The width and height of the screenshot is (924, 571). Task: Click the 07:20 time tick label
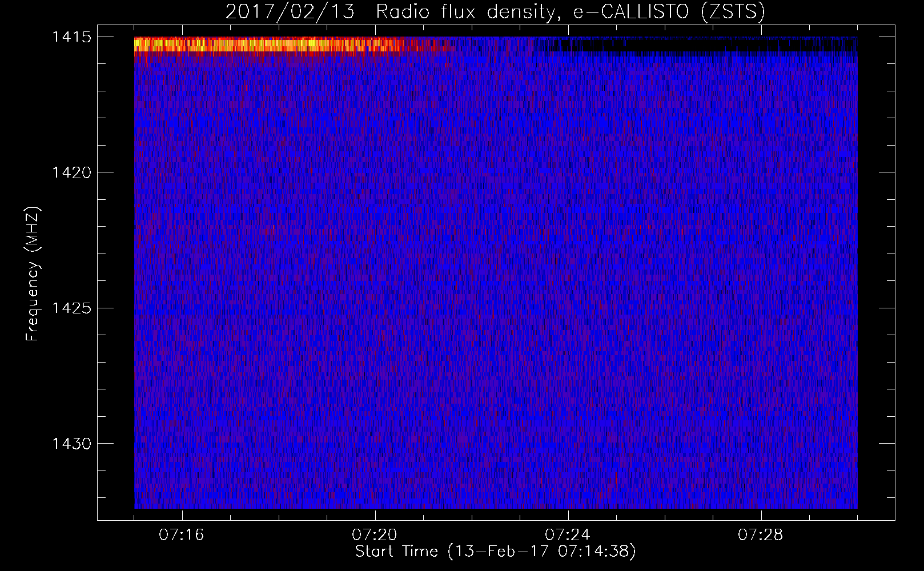tap(375, 535)
